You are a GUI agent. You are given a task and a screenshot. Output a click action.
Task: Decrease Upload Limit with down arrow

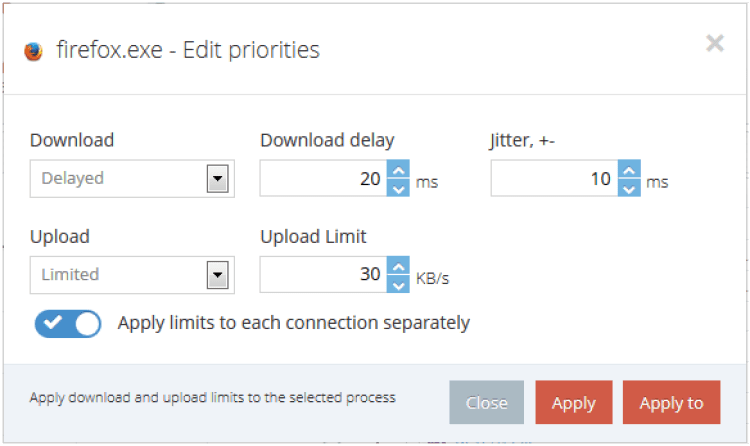coord(398,284)
